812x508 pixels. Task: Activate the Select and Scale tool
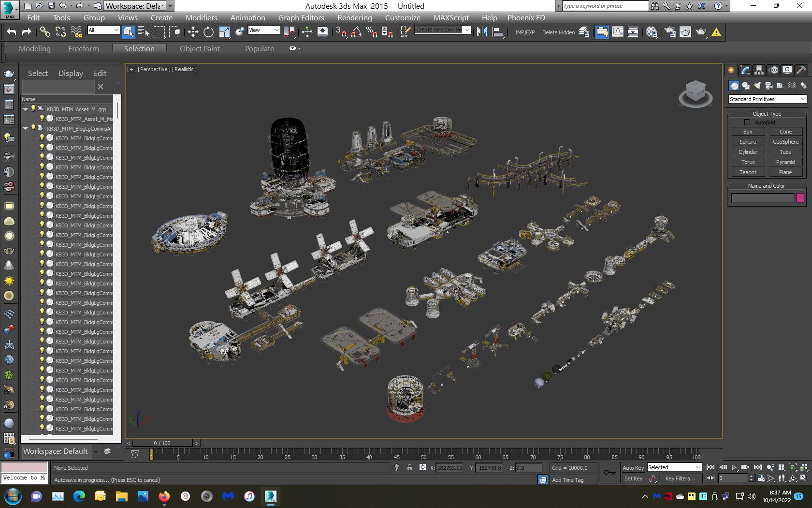(224, 32)
